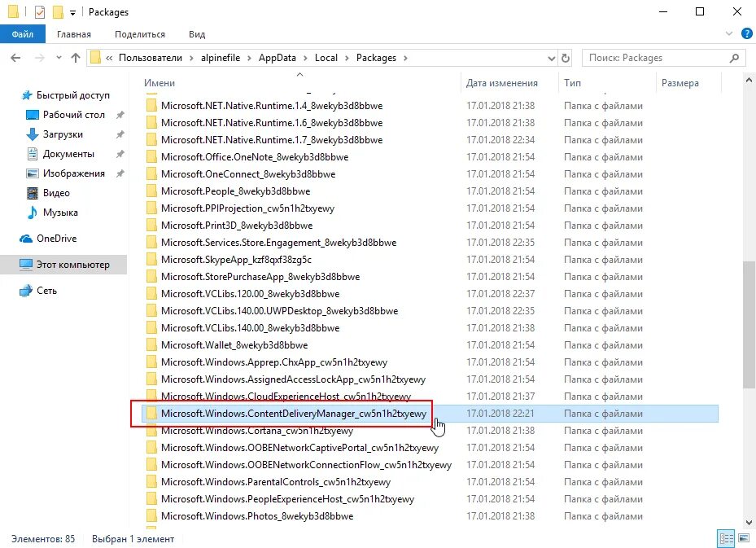This screenshot has height=548, width=756.
Task: Open the Файл ribbon tab
Action: [23, 34]
